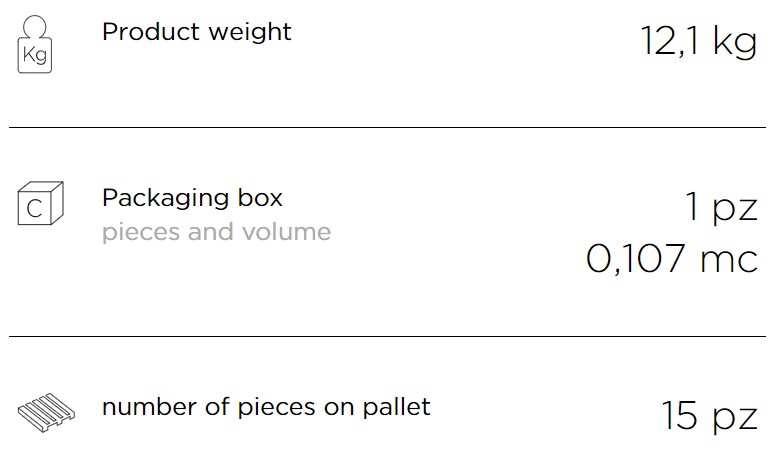Click the 15 pz pallet value
Image resolution: width=773 pixels, height=476 pixels.
709,416
